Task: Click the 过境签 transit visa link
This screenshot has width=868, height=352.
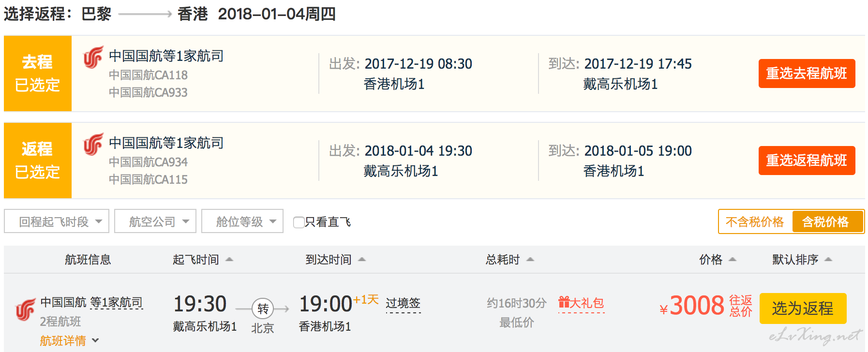Action: click(x=403, y=303)
